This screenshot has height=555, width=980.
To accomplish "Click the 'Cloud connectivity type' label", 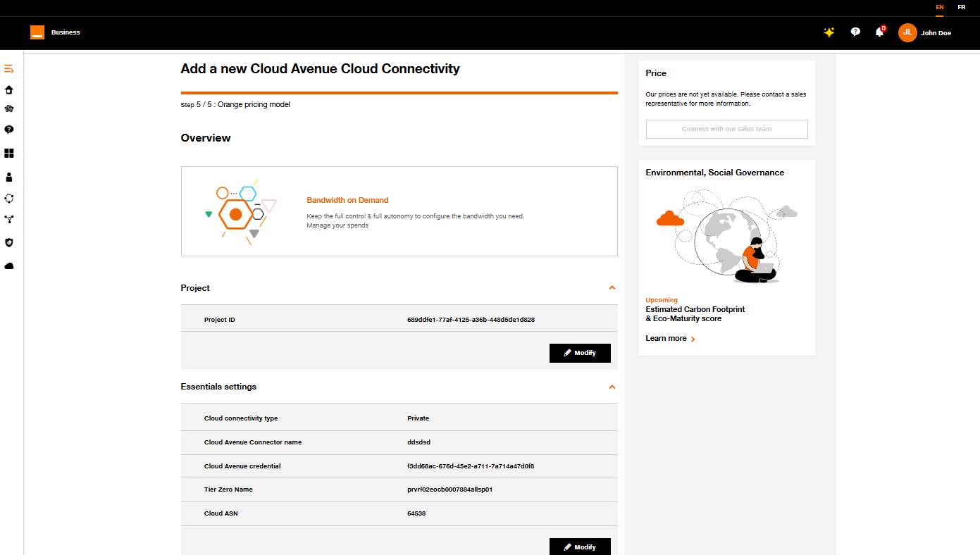I will click(241, 418).
